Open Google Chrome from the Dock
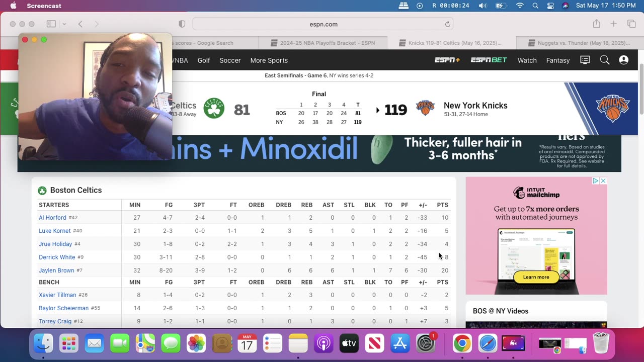Viewport: 644px width, 362px height. (462, 344)
